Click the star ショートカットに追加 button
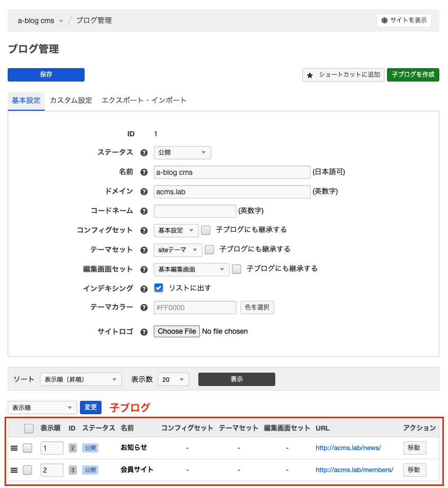This screenshot has width=448, height=488. (x=343, y=75)
